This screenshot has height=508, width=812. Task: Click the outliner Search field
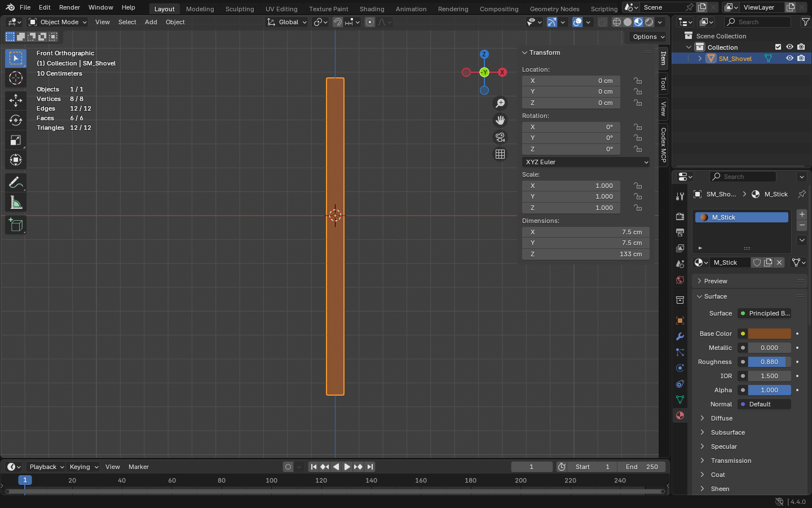click(757, 22)
